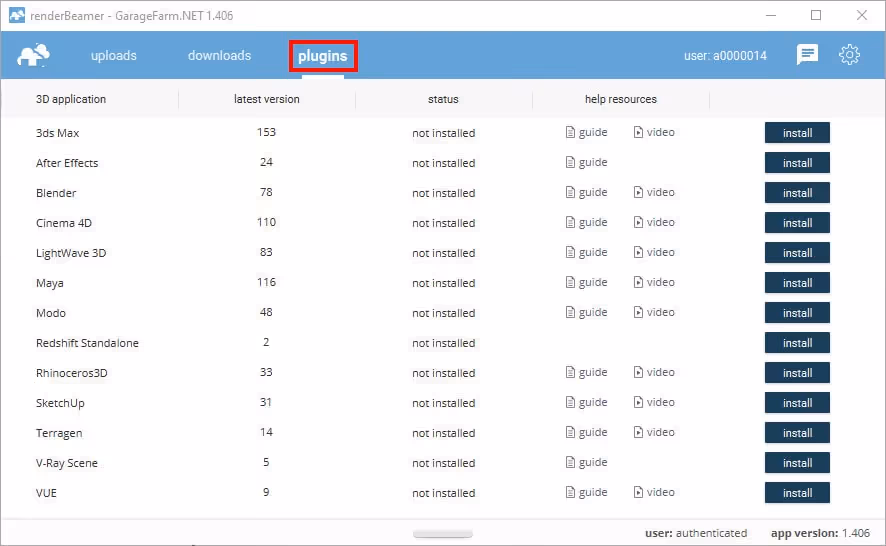
Task: Install the After Effects plugin
Action: 797,163
